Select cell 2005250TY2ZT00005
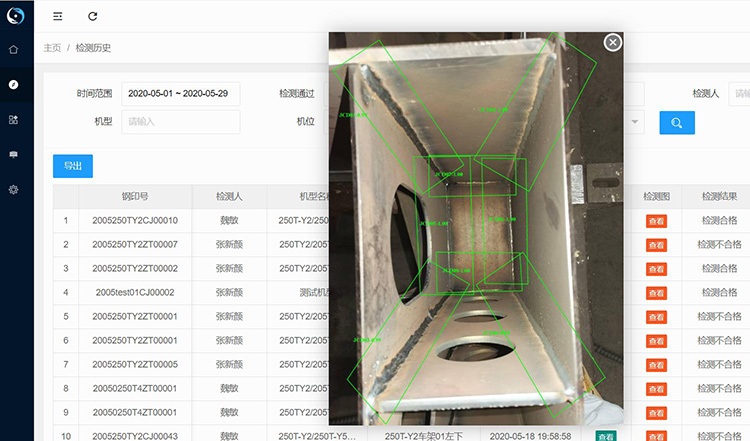The image size is (750, 441). point(135,364)
